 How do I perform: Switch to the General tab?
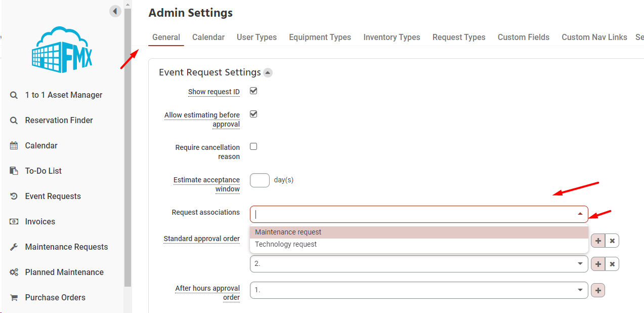coord(166,37)
